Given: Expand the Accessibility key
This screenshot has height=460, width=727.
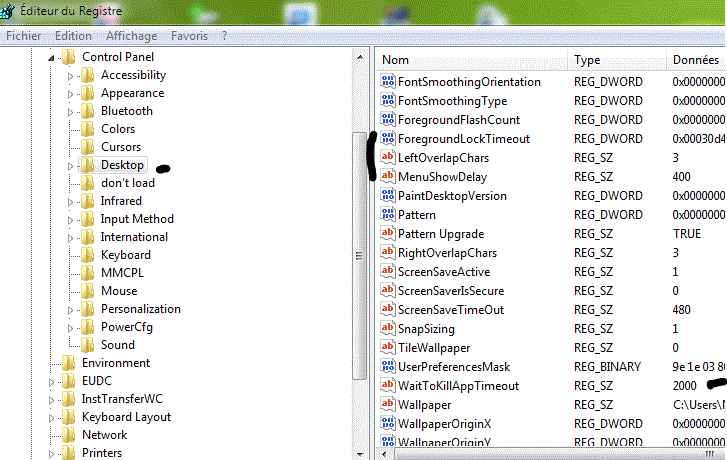Looking at the screenshot, I should pyautogui.click(x=70, y=76).
